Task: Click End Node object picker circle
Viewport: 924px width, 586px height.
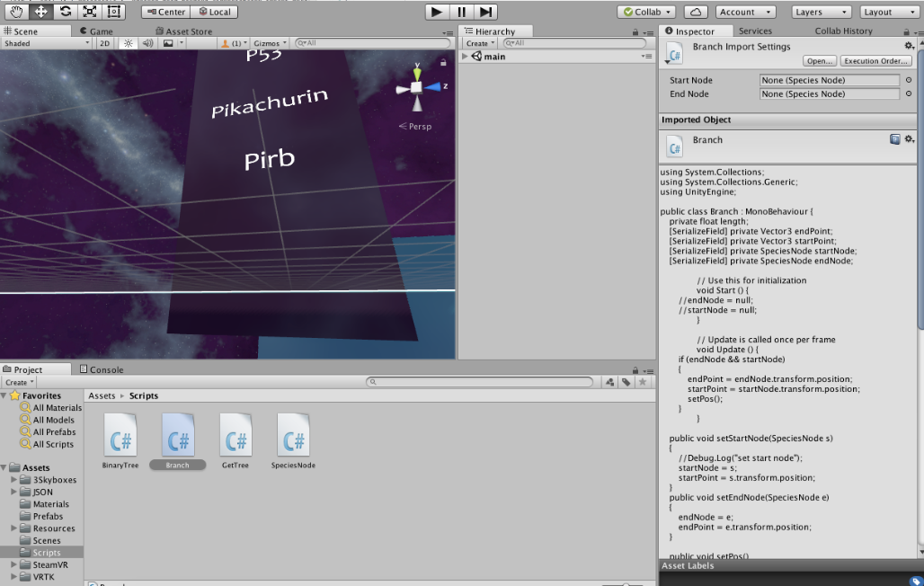Action: tap(908, 93)
